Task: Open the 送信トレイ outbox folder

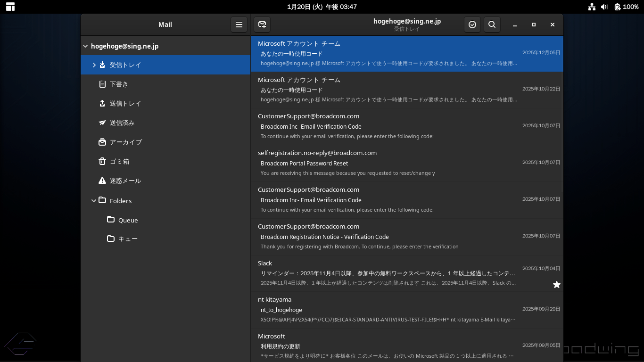Action: (165, 103)
